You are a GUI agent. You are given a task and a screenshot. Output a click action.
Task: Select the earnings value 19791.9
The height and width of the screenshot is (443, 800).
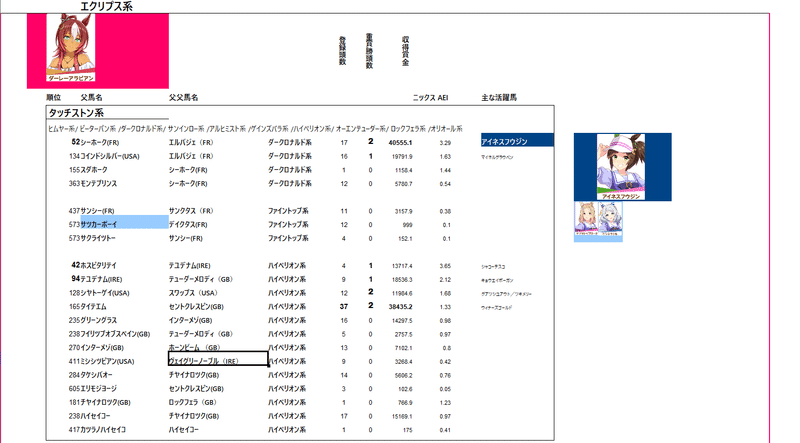pos(402,157)
